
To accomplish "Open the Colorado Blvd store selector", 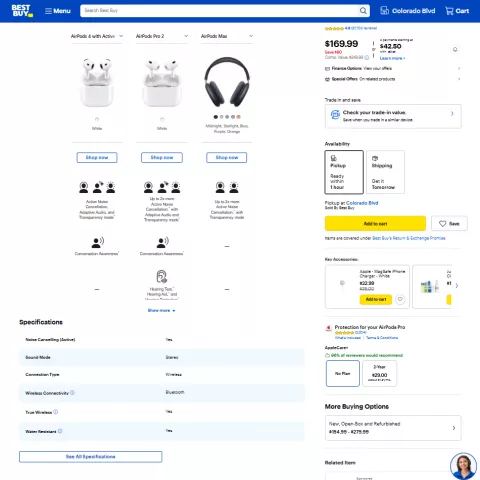I will tap(408, 11).
